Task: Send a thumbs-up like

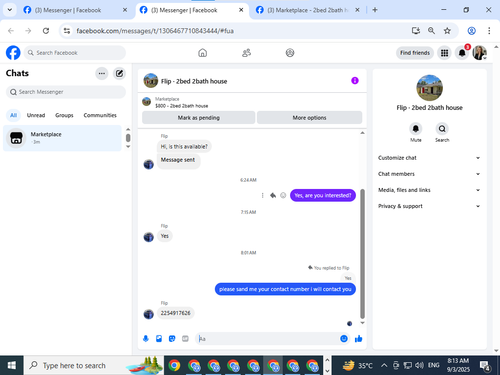Action: click(x=359, y=339)
